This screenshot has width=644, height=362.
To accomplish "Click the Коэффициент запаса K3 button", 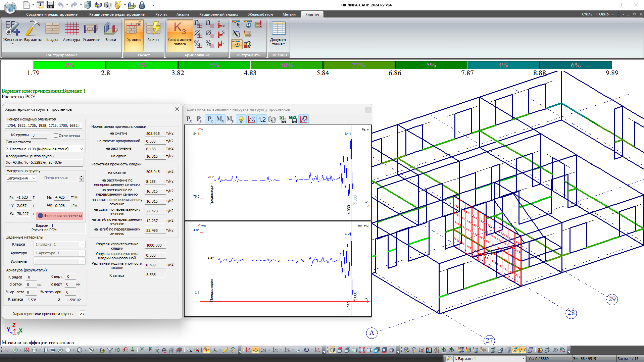I will tap(180, 34).
